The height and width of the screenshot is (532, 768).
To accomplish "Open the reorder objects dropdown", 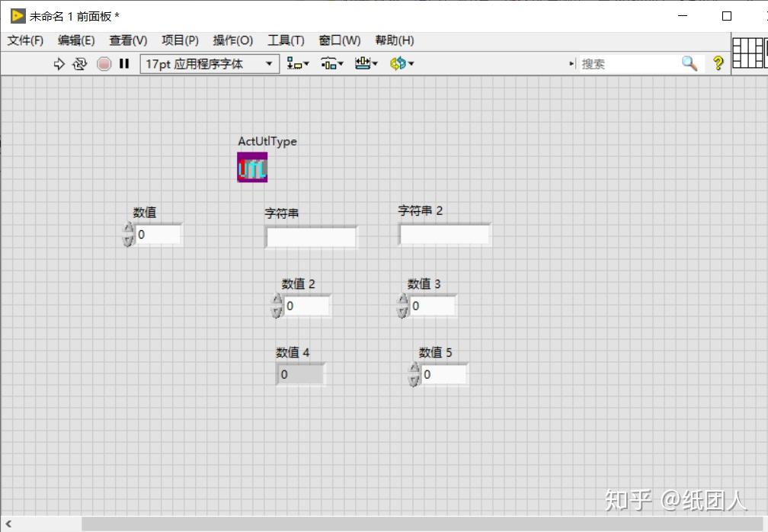I will [399, 64].
